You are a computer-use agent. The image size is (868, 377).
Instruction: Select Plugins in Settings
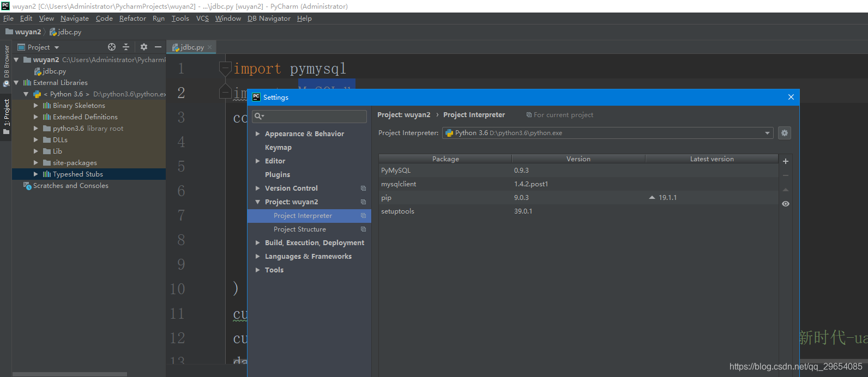(278, 175)
